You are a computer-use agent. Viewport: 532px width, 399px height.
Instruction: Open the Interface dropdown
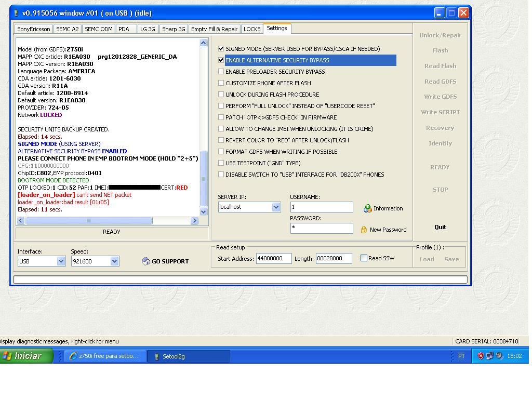pyautogui.click(x=61, y=261)
